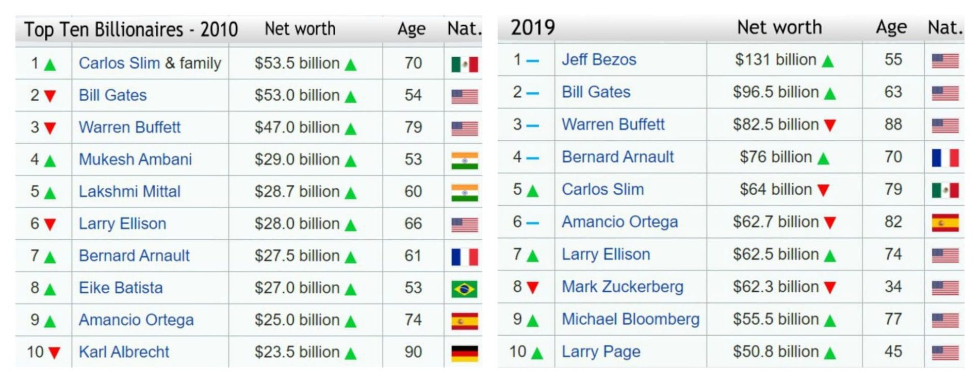Click the blue dash next to Jeff Bezos's rank
The width and height of the screenshot is (980, 383).
533,61
